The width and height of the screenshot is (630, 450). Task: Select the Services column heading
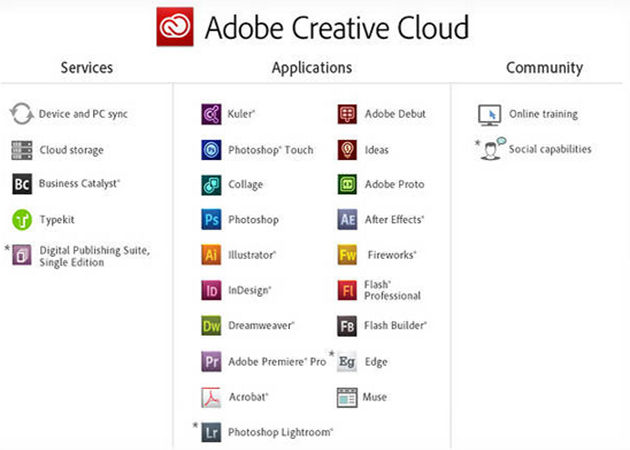click(x=87, y=68)
